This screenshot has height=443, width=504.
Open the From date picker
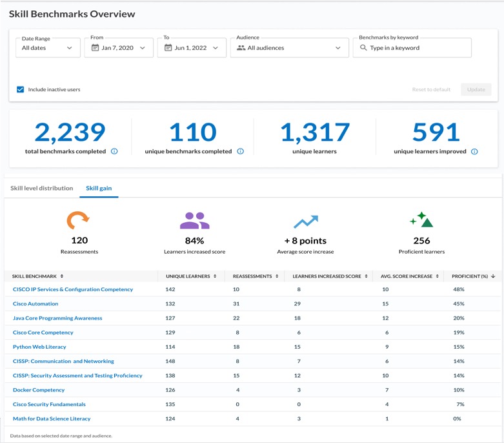(119, 48)
